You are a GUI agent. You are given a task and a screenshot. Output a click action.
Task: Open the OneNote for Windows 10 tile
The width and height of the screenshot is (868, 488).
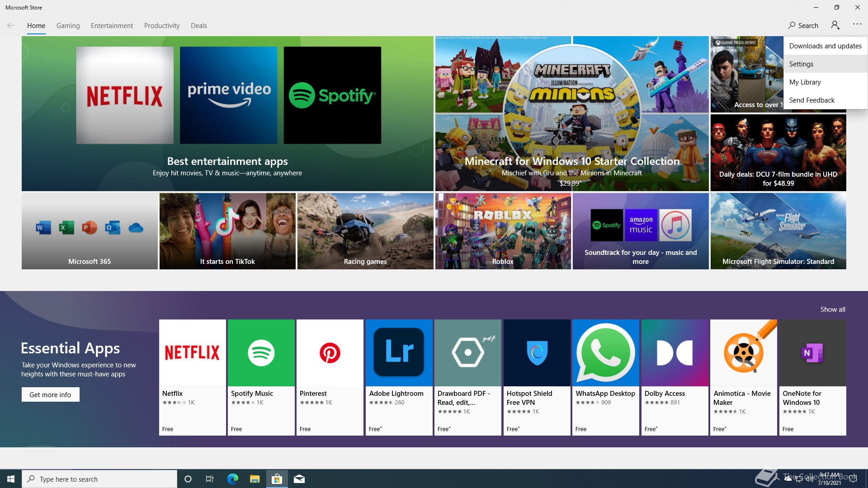pos(813,377)
